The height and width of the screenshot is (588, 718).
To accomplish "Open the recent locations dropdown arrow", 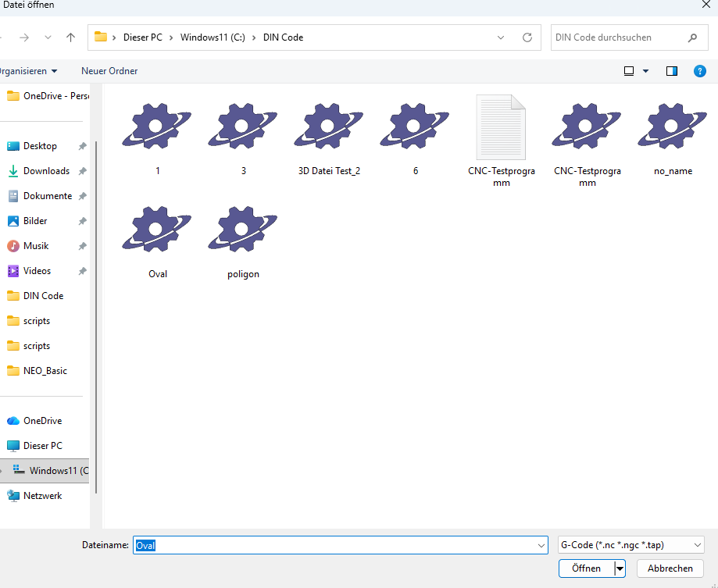I will tap(48, 37).
